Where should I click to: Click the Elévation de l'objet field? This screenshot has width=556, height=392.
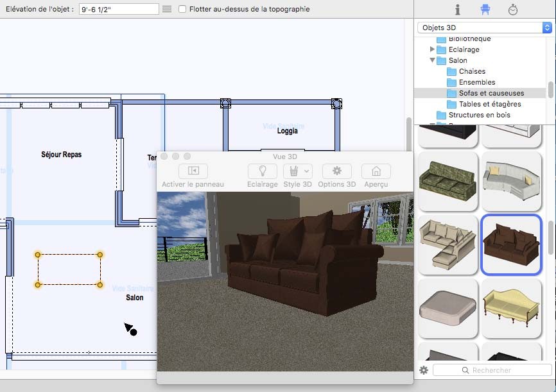tap(118, 9)
